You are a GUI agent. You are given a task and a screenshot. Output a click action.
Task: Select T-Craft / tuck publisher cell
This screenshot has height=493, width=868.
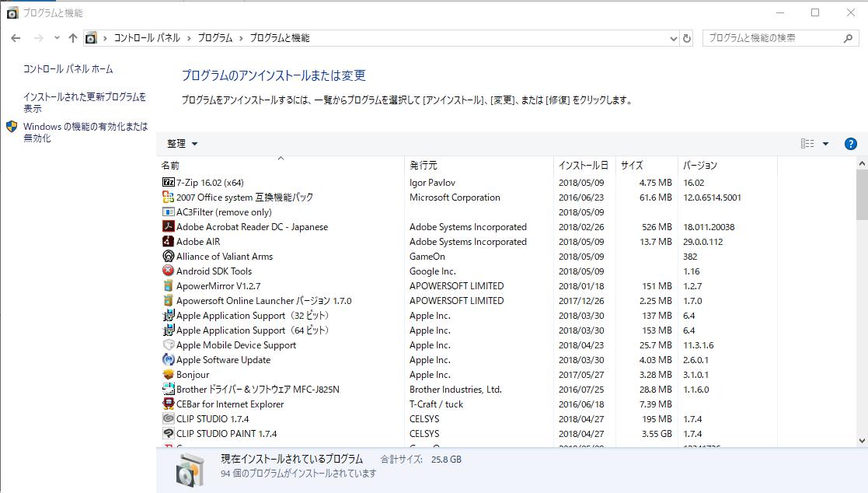tap(436, 404)
